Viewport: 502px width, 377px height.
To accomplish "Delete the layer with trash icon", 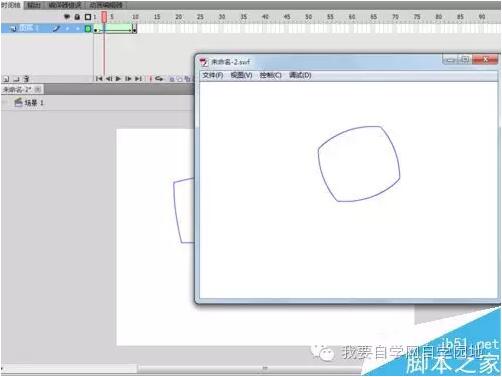I will point(27,79).
